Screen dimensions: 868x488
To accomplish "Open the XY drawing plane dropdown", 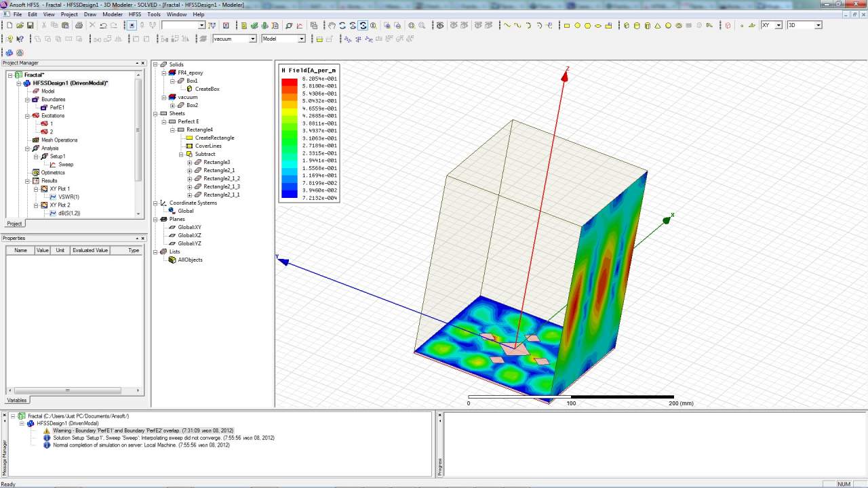I will (x=778, y=25).
